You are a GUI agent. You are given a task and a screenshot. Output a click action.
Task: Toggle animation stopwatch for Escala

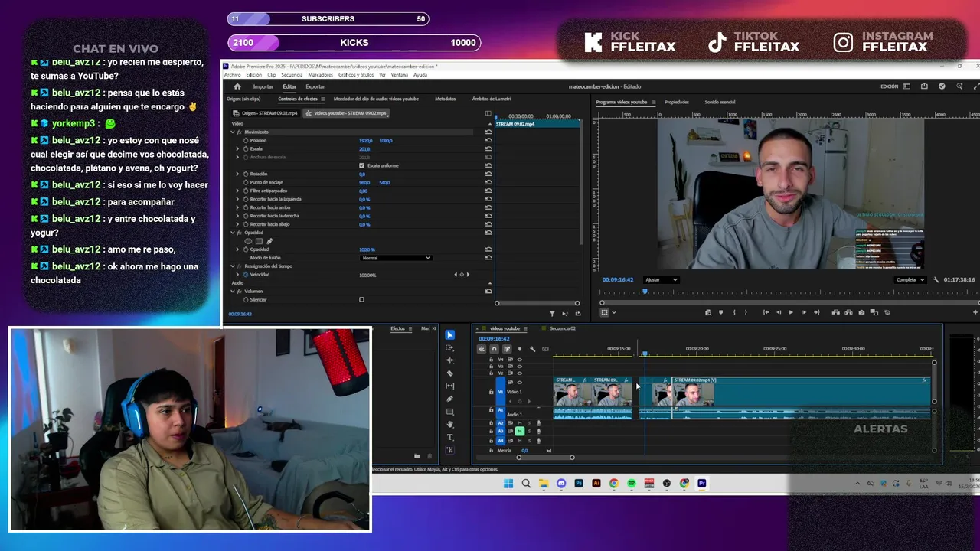246,148
